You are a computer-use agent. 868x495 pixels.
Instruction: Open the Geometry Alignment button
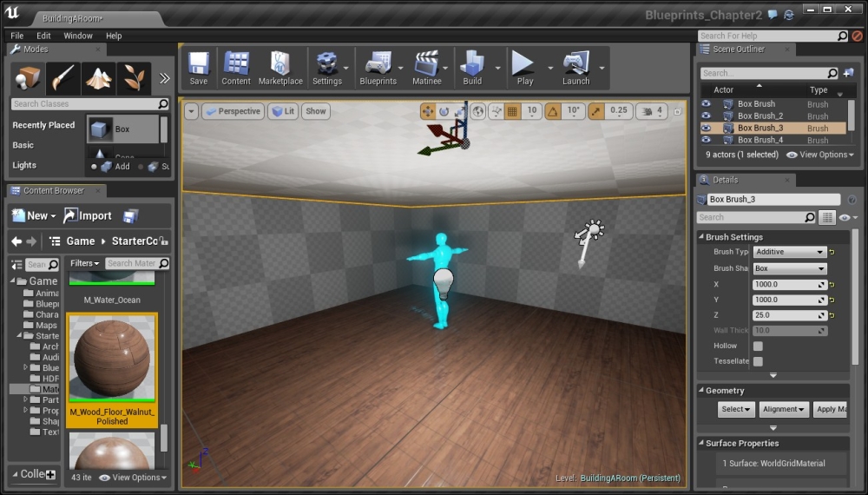(x=783, y=409)
